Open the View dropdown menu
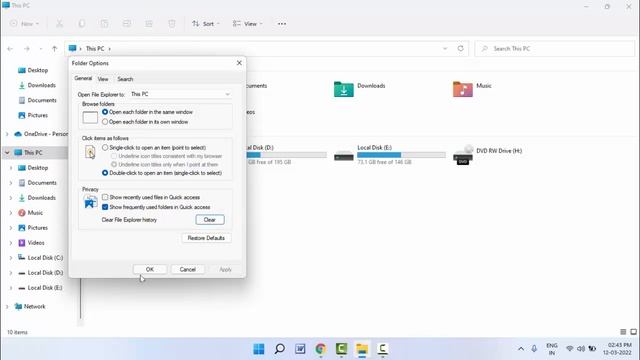This screenshot has width=640, height=360. click(x=247, y=24)
